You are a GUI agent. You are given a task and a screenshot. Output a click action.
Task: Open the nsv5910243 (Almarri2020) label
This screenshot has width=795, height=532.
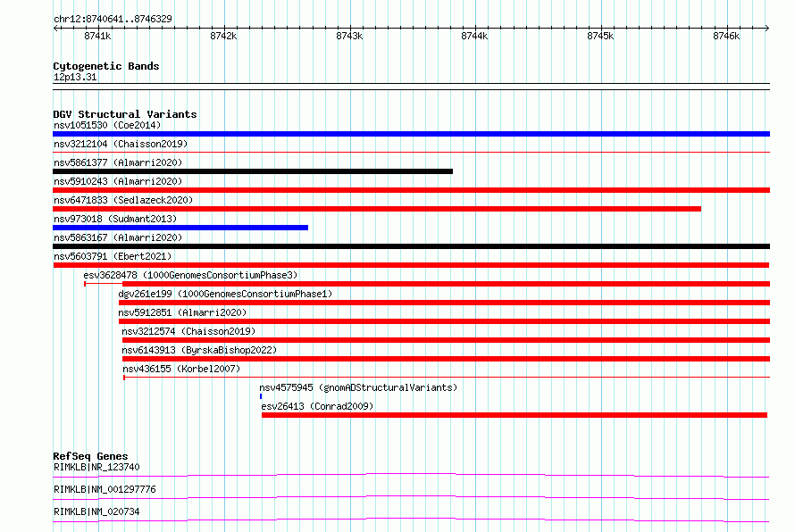coord(118,181)
